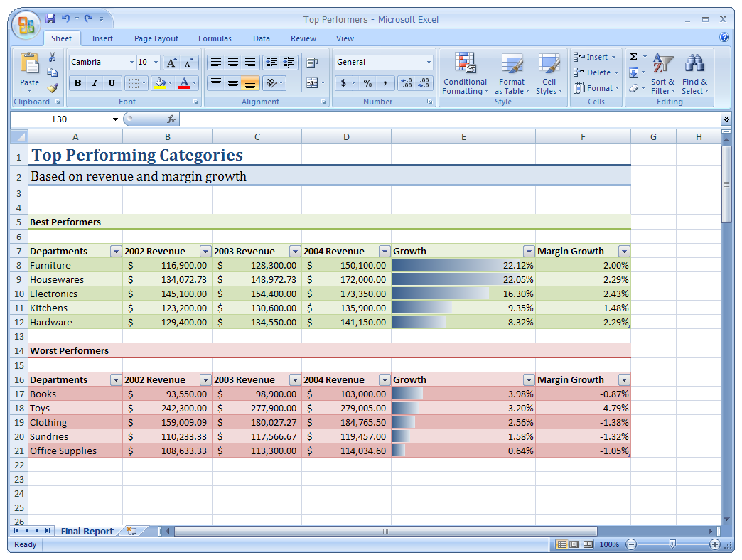742x560 pixels.
Task: Switch to Page Break Preview
Action: (588, 544)
